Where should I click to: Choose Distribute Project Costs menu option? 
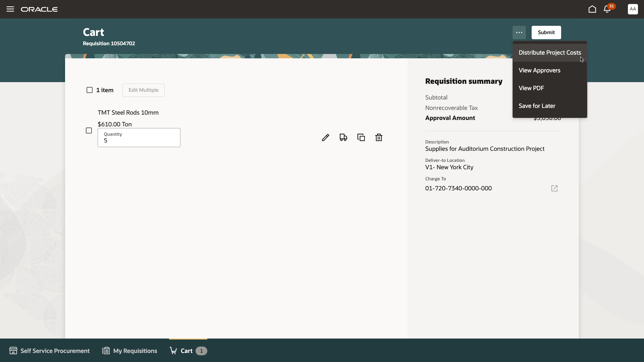[549, 53]
